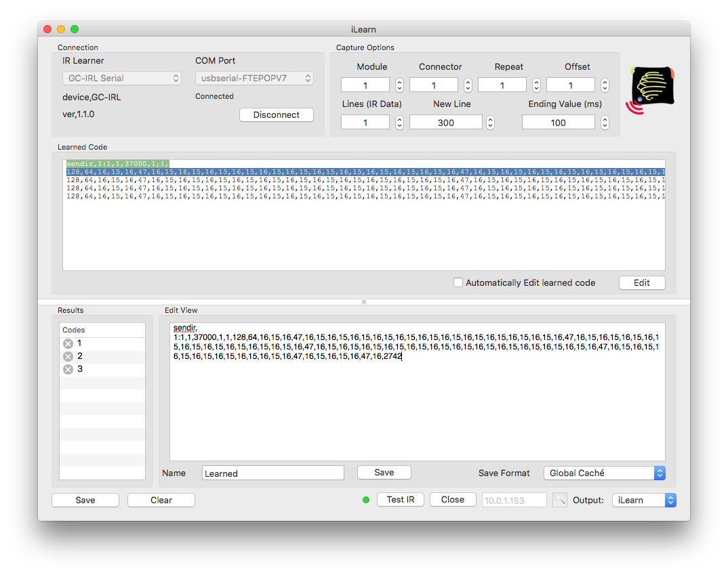Click the Disconnect button

277,115
